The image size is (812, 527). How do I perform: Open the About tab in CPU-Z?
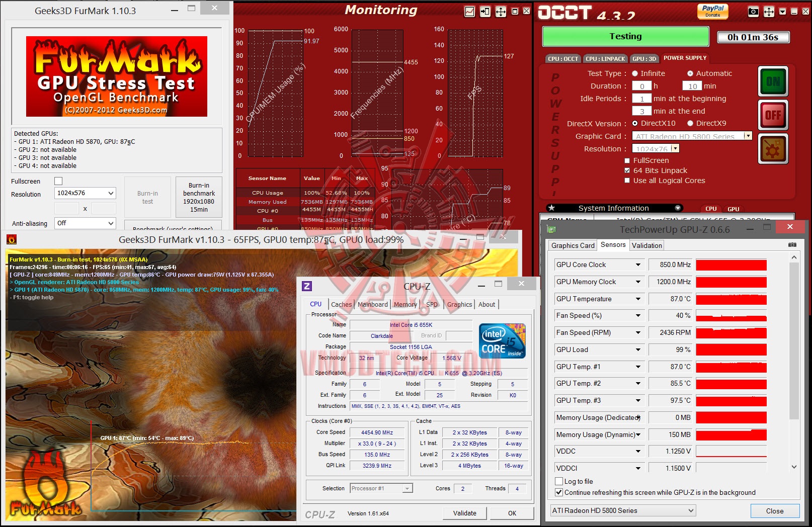pos(486,304)
